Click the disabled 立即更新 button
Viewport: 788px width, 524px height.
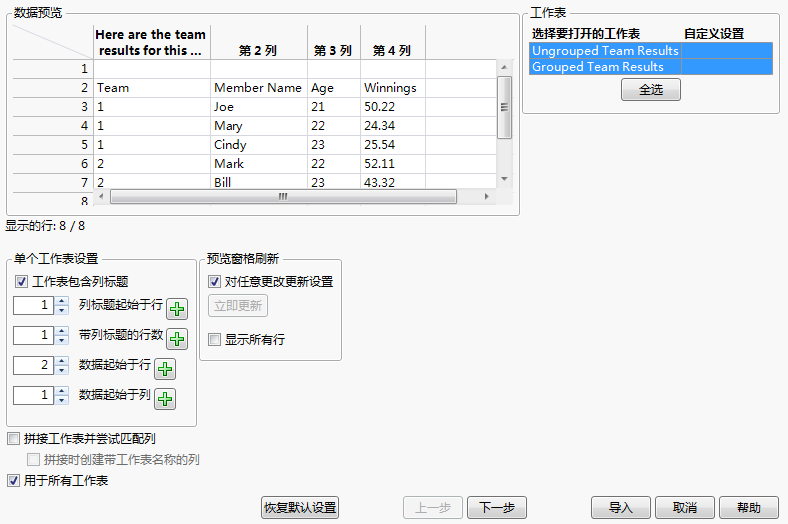[238, 305]
